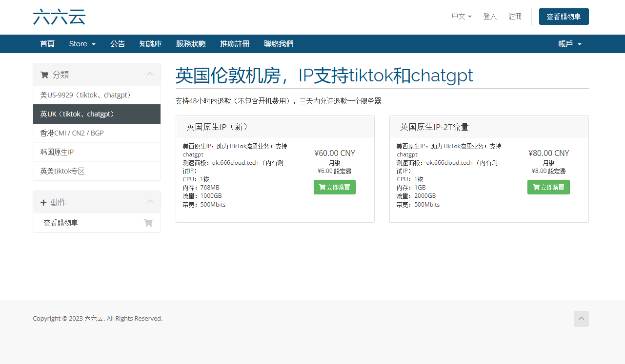Image resolution: width=625 pixels, height=364 pixels.
Task: Click the 註冊 link in the header
Action: (515, 17)
